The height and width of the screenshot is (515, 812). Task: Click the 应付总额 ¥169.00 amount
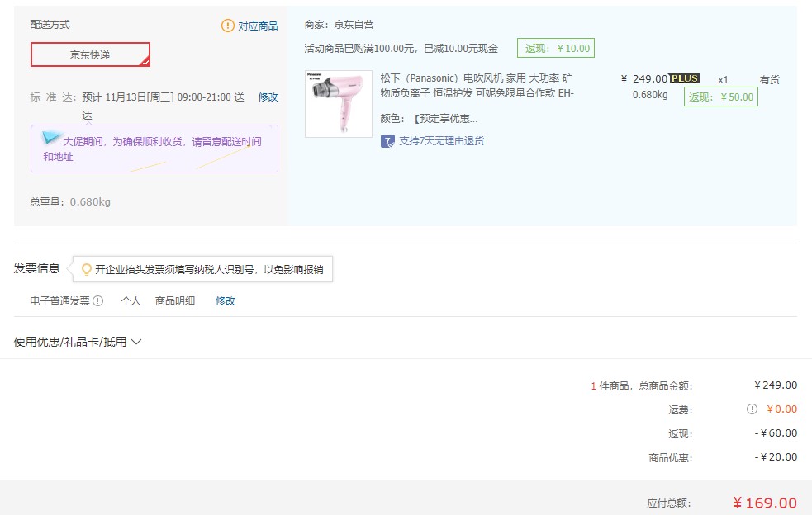click(765, 503)
